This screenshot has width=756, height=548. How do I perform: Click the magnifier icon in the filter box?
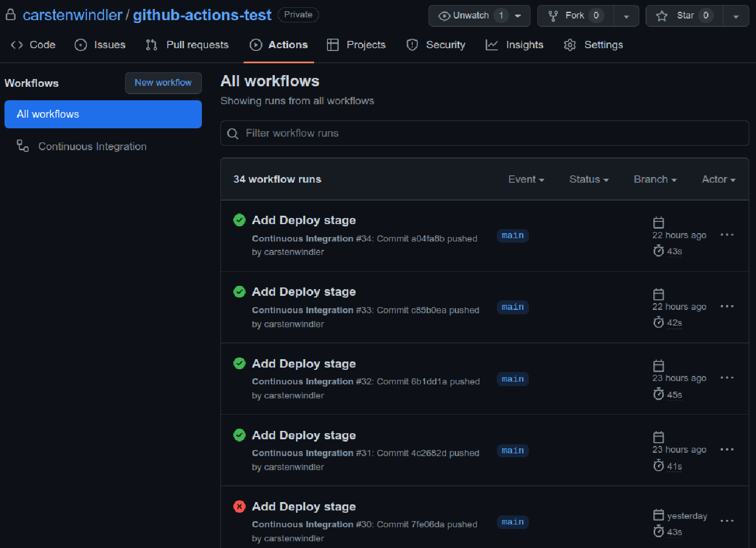233,133
